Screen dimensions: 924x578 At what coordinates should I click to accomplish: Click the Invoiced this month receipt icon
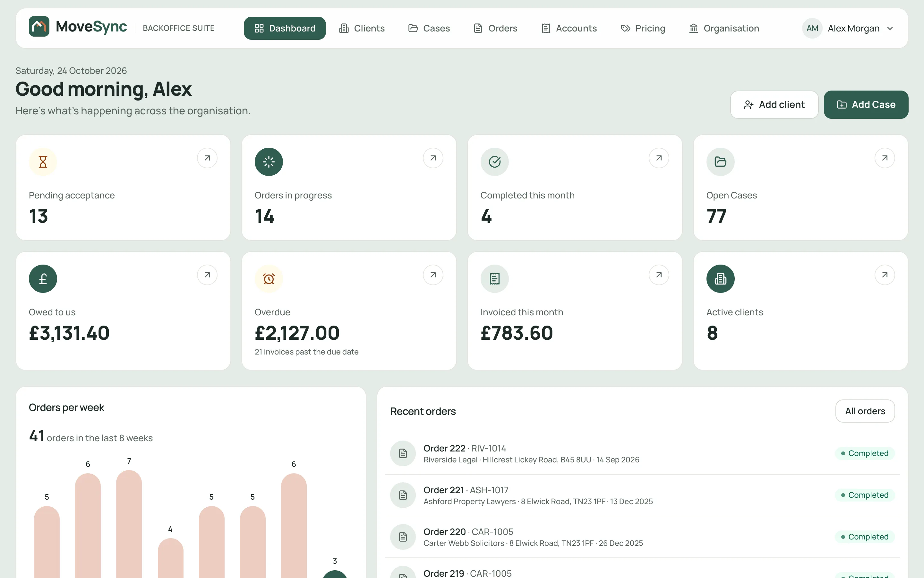[494, 279]
